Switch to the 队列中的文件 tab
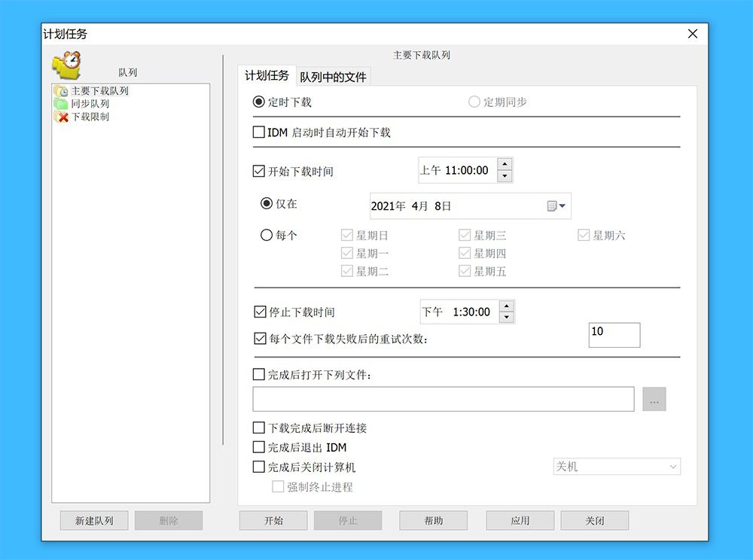Image resolution: width=753 pixels, height=560 pixels. click(333, 77)
